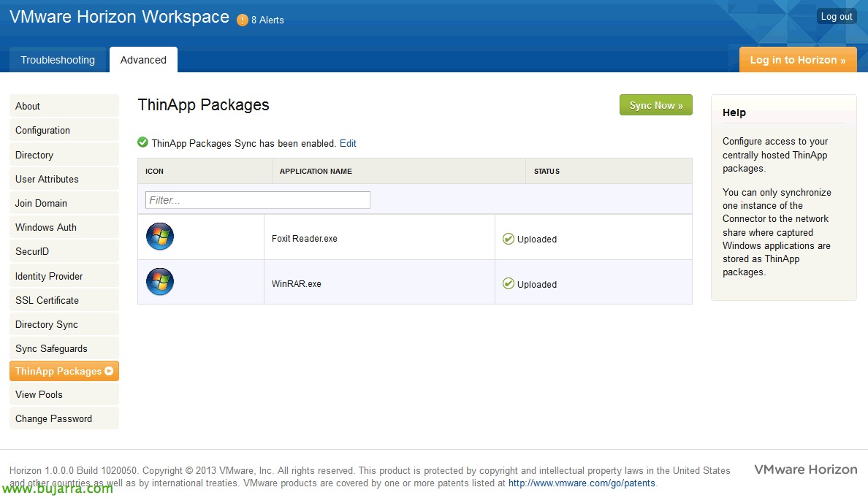Click the ThinApp Packages page heading
Viewport: 868px width, 498px height.
click(203, 104)
